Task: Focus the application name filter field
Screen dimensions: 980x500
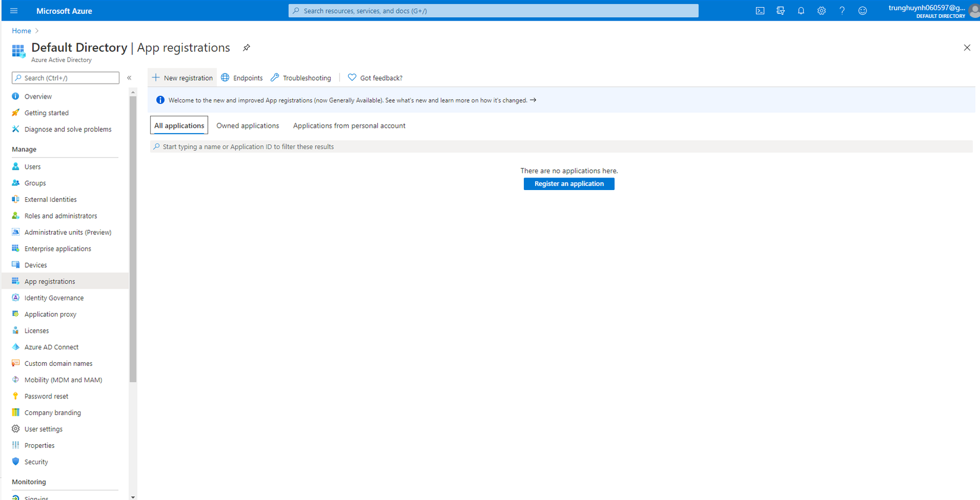Action: click(561, 147)
